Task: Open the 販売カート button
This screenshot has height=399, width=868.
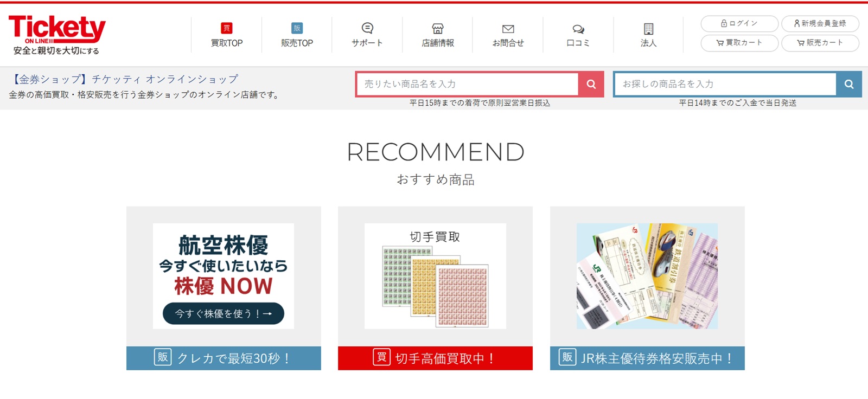Action: [x=820, y=43]
